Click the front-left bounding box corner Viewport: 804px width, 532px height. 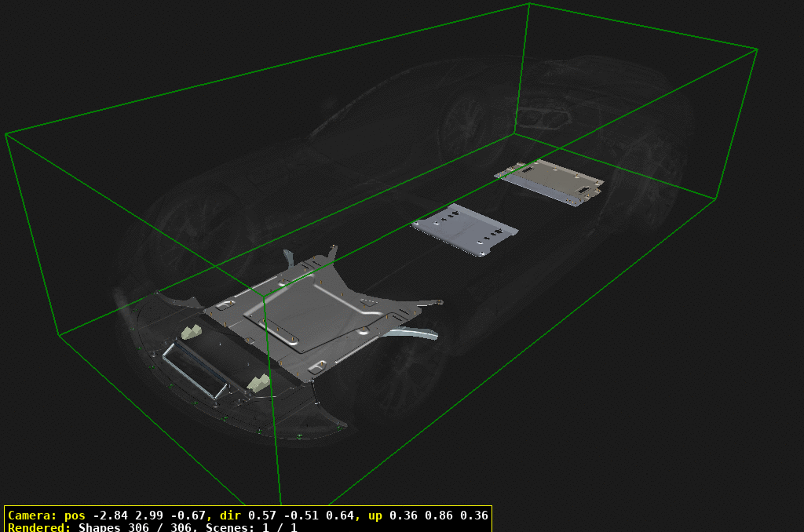coord(59,333)
